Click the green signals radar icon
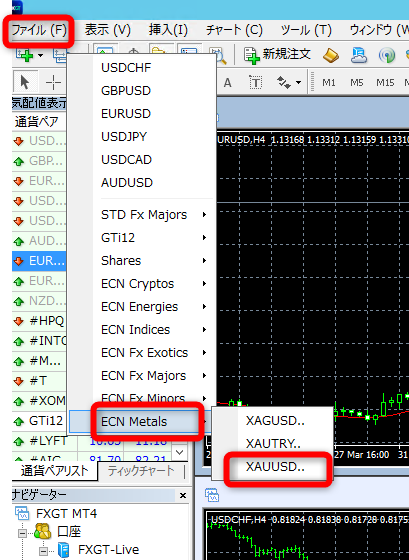Image resolution: width=409 pixels, height=560 pixels. pyautogui.click(x=387, y=56)
